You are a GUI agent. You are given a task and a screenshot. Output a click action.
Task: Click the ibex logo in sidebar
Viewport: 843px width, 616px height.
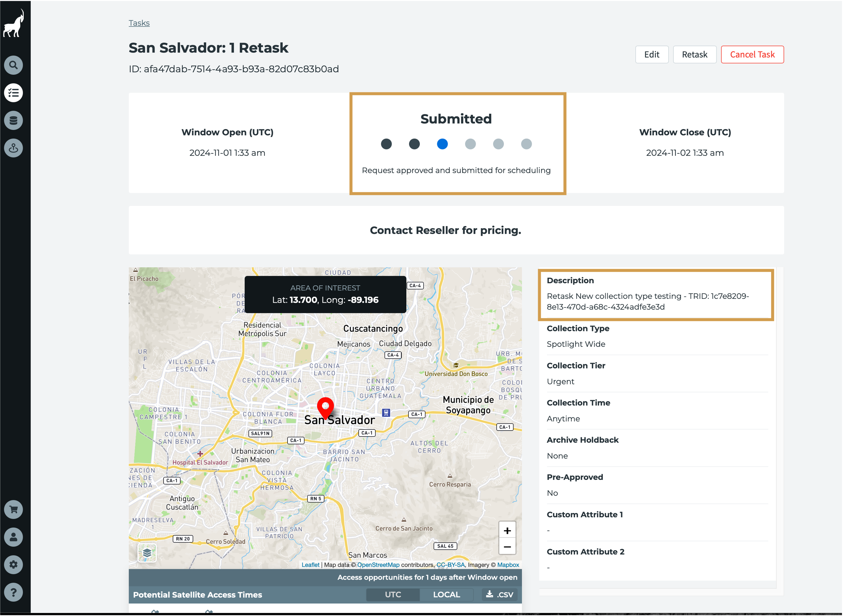[x=14, y=23]
